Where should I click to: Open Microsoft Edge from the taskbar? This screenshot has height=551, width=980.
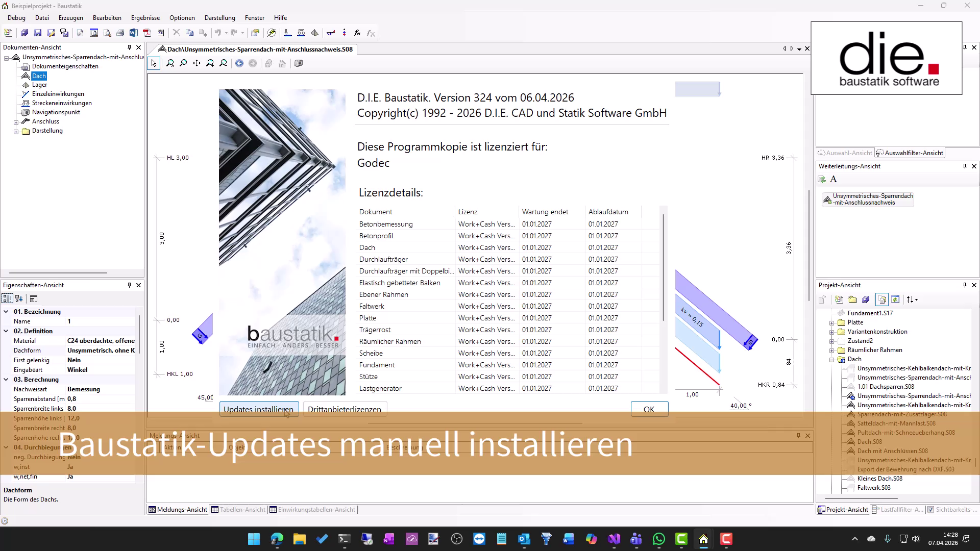[x=277, y=539]
